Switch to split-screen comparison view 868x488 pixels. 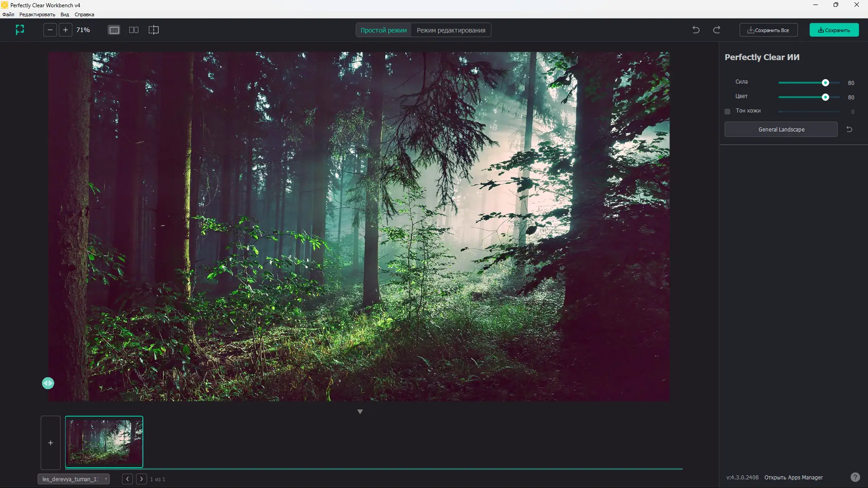coord(153,30)
